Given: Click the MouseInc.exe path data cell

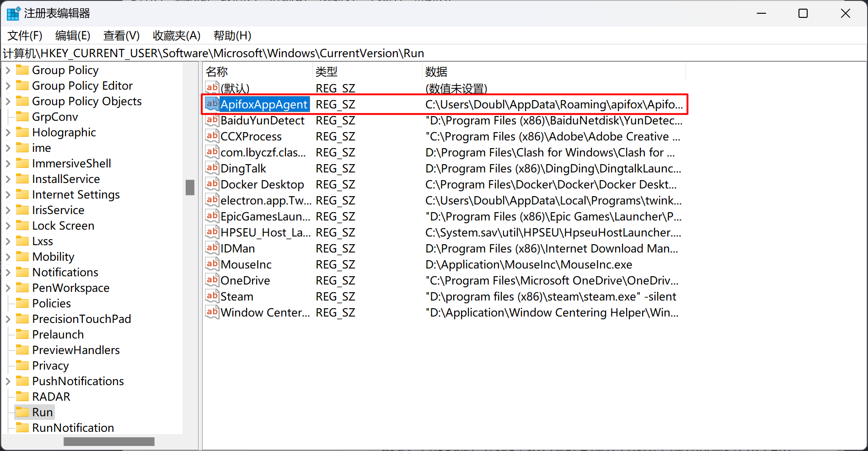Looking at the screenshot, I should [x=529, y=264].
